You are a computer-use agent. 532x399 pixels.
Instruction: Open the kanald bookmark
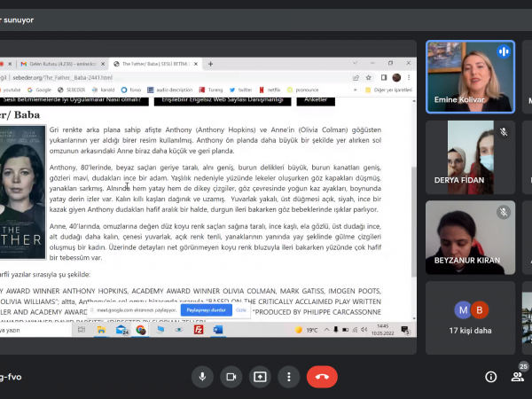103,90
